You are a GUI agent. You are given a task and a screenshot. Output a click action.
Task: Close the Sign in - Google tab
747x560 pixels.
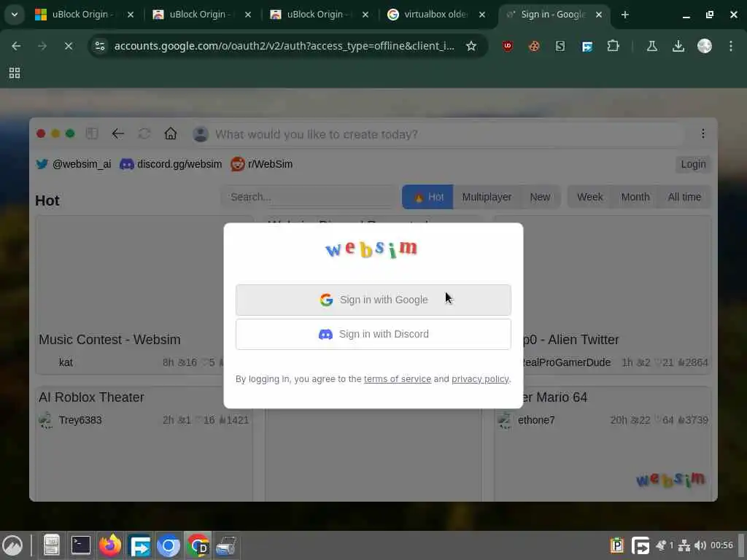click(599, 15)
